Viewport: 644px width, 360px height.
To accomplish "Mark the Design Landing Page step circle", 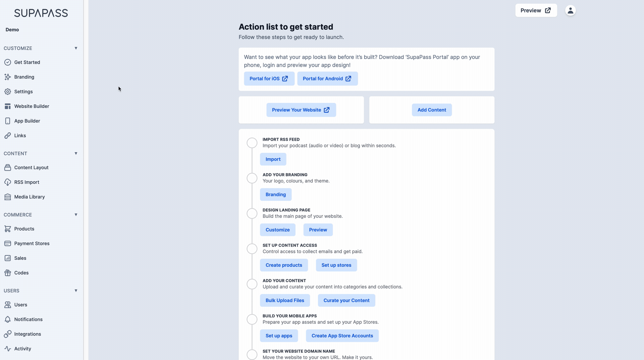I will (x=252, y=214).
